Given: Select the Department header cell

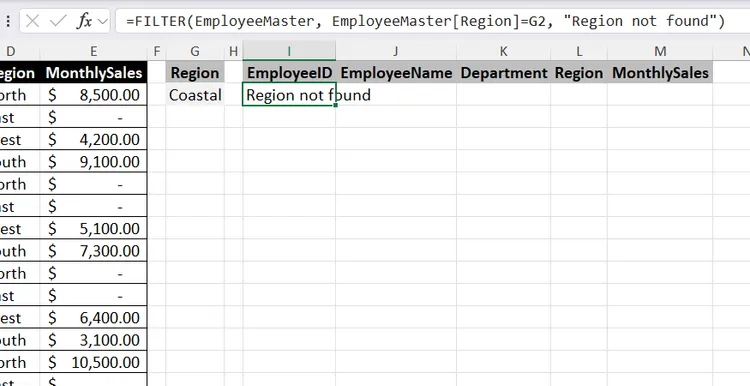Looking at the screenshot, I should (503, 73).
